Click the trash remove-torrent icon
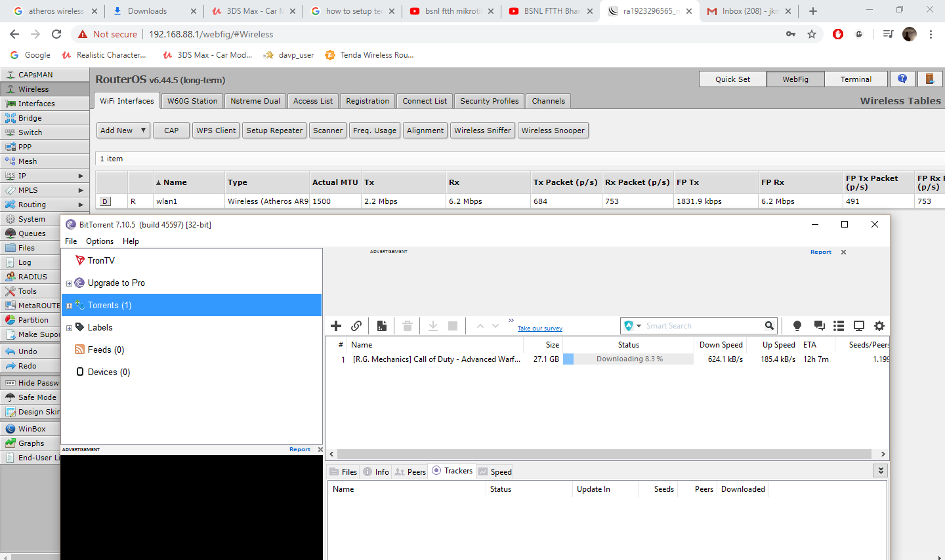 click(408, 326)
